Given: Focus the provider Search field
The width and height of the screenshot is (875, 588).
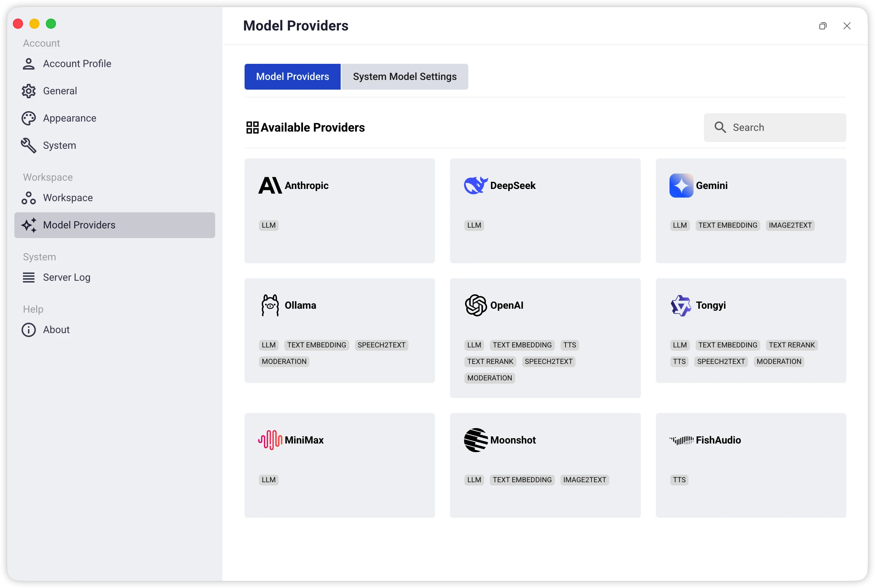Looking at the screenshot, I should click(775, 128).
